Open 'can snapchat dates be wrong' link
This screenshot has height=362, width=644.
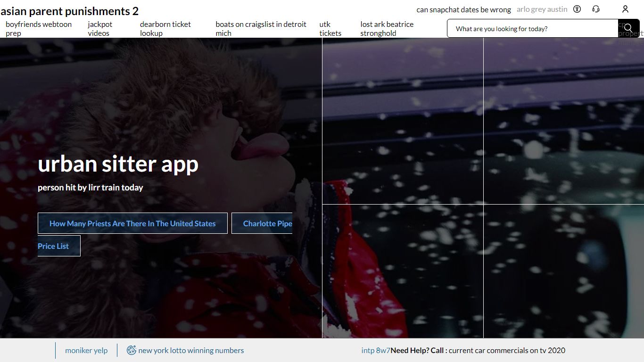464,9
